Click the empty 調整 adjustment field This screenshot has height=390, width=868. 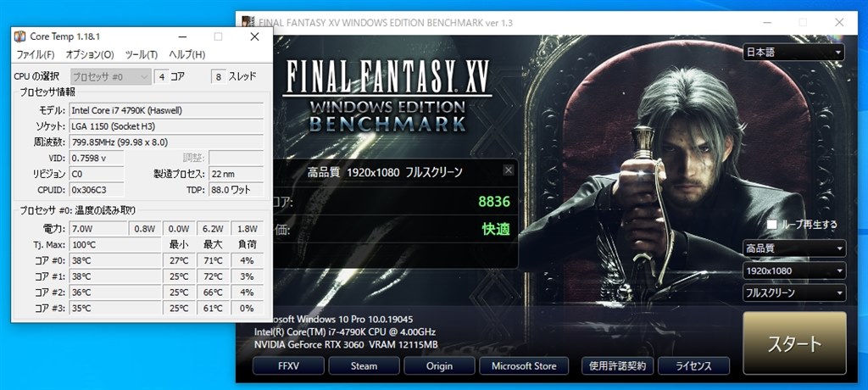[x=236, y=158]
